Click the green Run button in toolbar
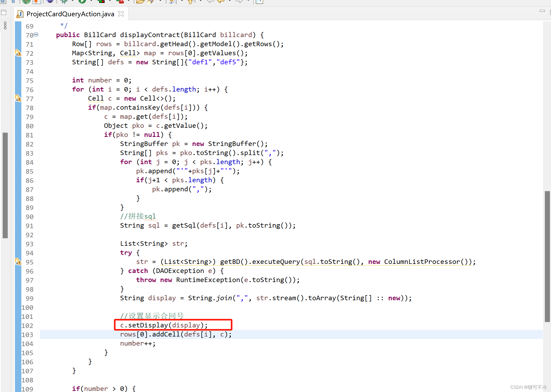The width and height of the screenshot is (551, 392). (82, 1)
